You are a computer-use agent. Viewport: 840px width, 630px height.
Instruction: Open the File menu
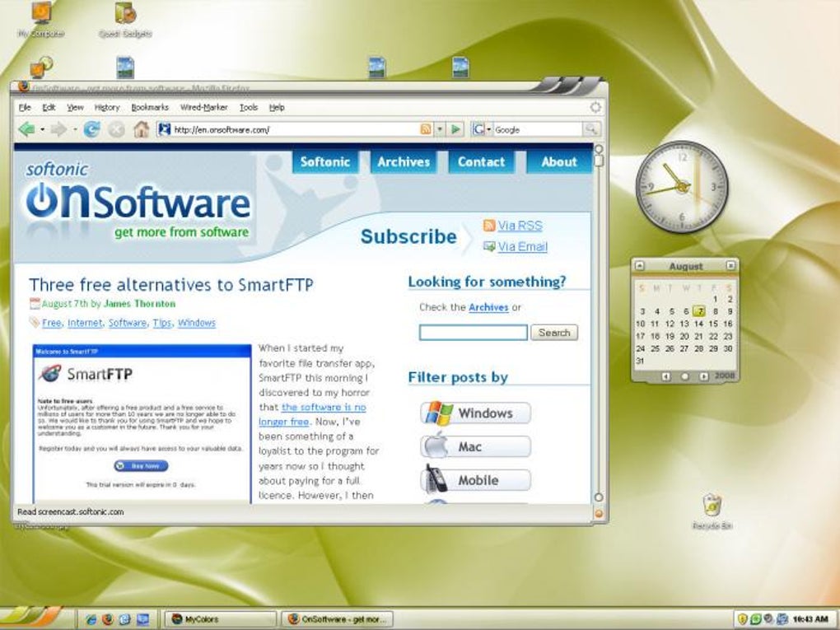pyautogui.click(x=25, y=107)
